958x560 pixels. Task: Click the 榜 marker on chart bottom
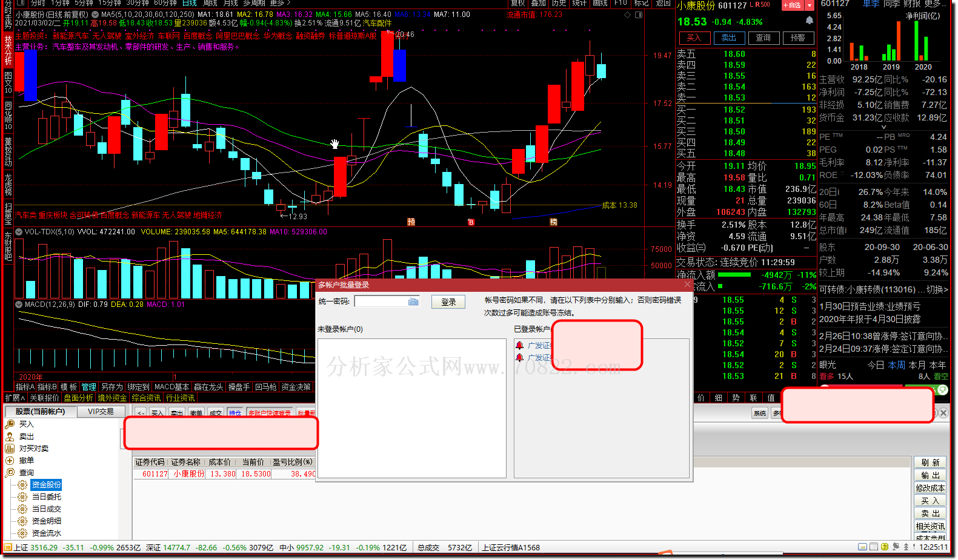click(553, 222)
